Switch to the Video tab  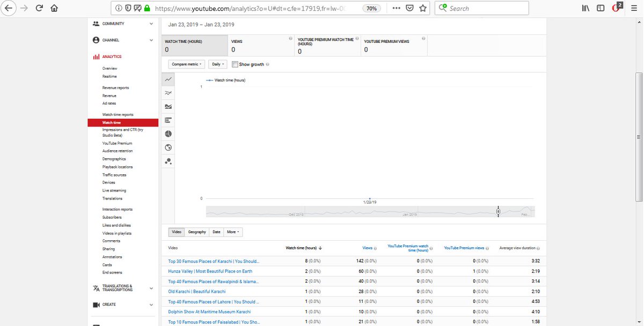click(x=177, y=232)
